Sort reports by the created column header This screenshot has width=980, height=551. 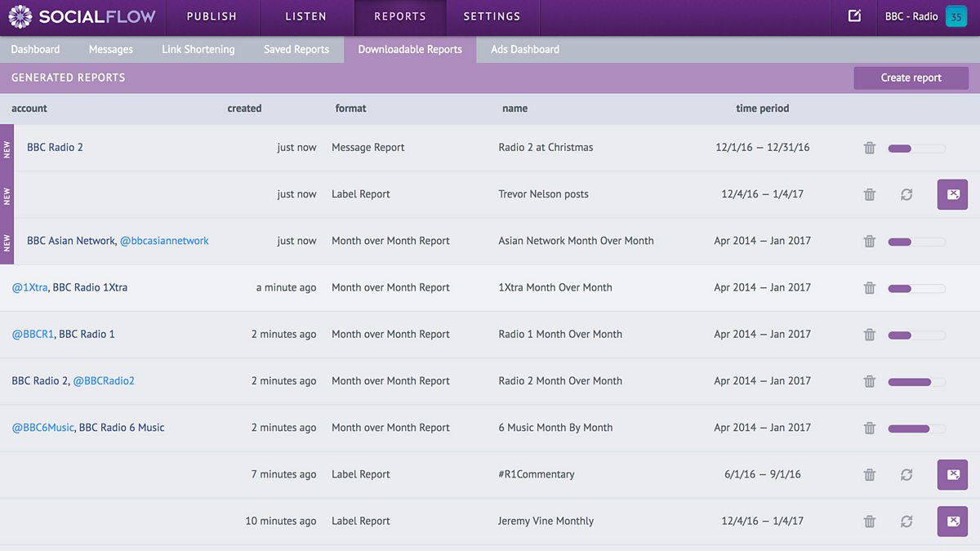pyautogui.click(x=244, y=108)
